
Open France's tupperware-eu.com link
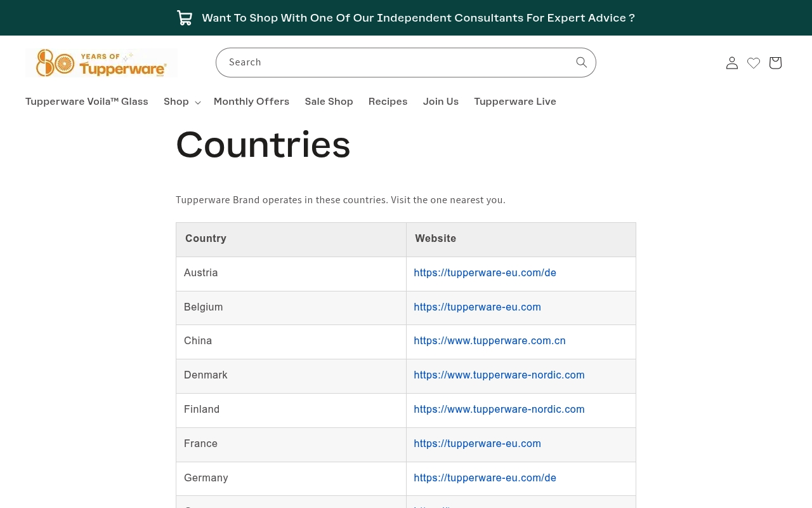pyautogui.click(x=477, y=444)
